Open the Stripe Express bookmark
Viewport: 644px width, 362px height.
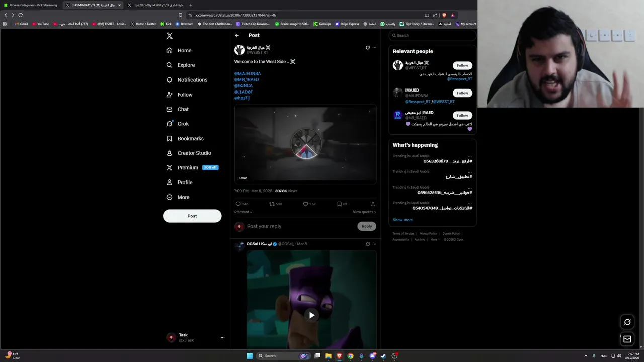click(347, 24)
